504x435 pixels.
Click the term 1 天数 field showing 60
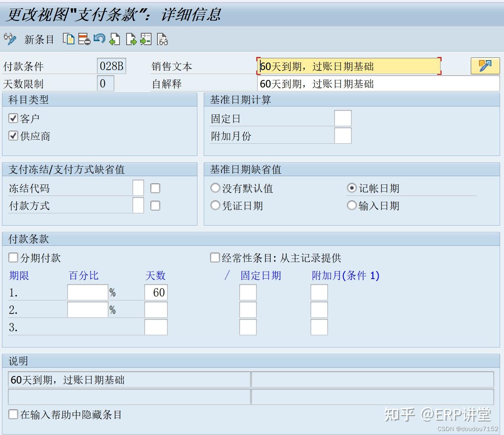[156, 292]
